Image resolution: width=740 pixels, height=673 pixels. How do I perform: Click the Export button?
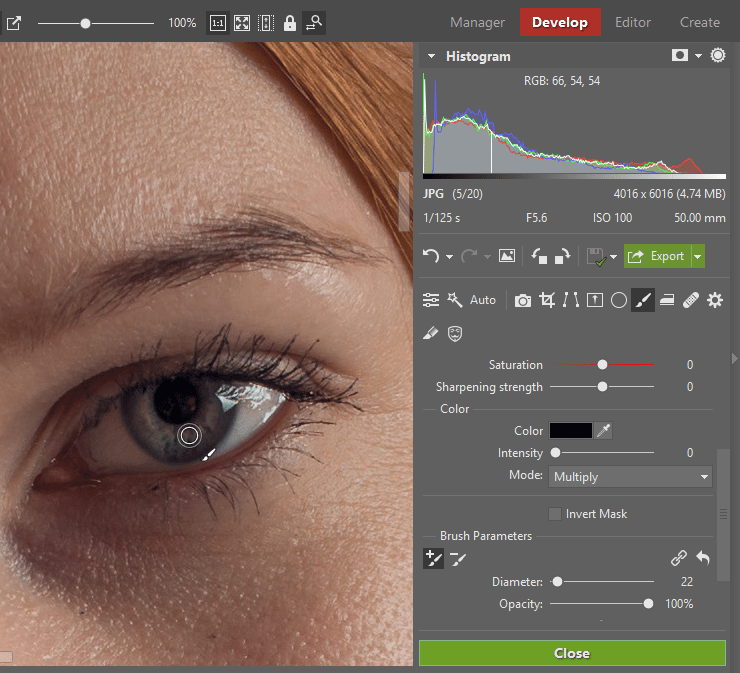[x=657, y=256]
